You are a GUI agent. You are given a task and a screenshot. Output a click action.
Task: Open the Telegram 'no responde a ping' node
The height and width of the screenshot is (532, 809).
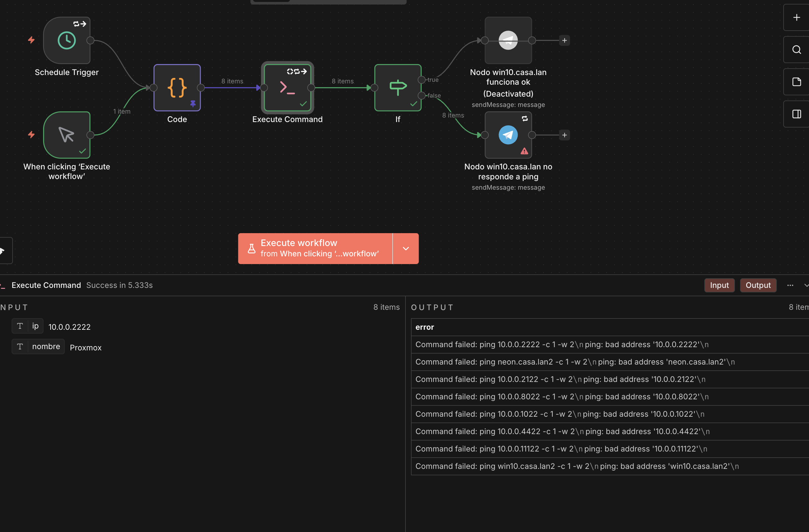508,135
